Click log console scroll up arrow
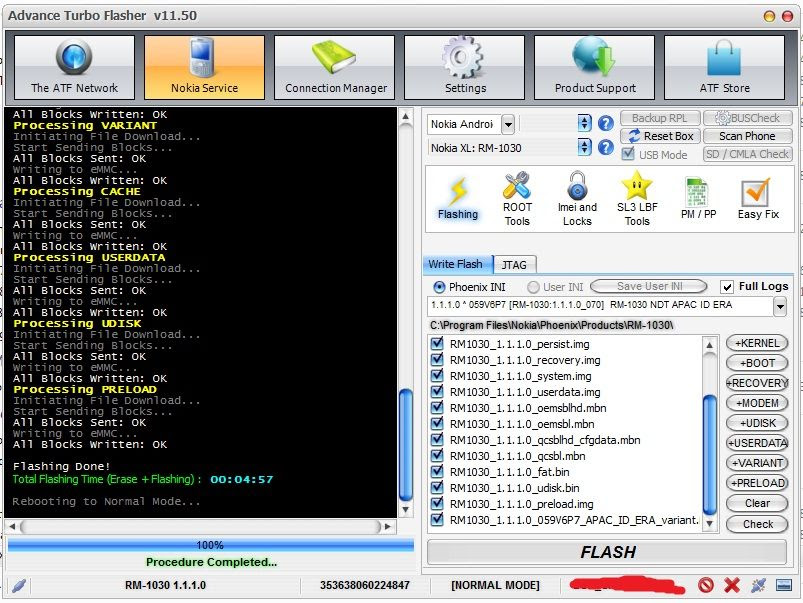803x603 pixels. pos(405,117)
